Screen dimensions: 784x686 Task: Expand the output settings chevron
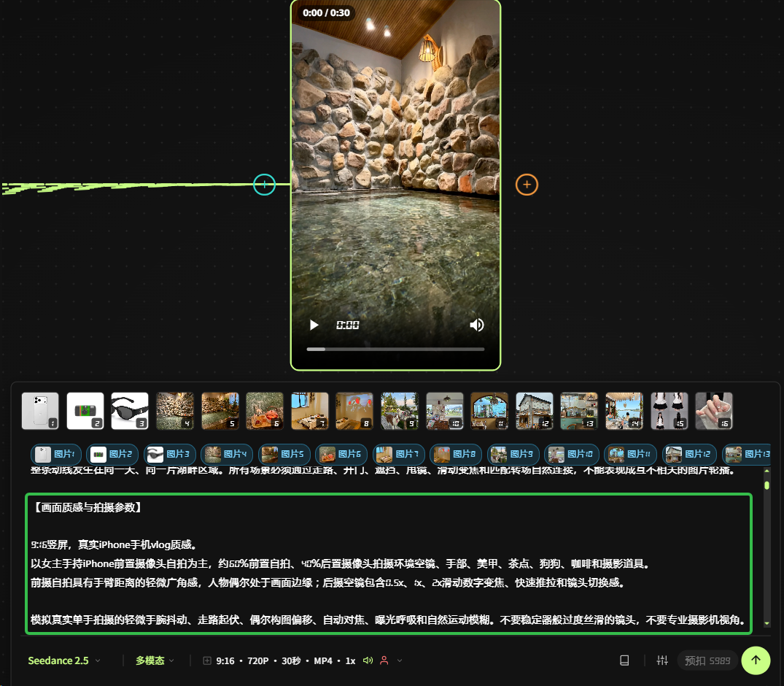pyautogui.click(x=400, y=660)
